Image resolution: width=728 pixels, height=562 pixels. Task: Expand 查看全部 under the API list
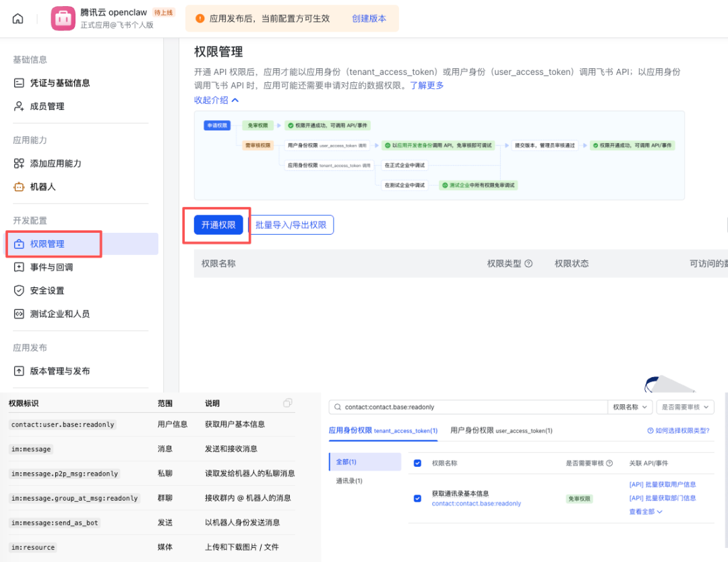tap(644, 511)
